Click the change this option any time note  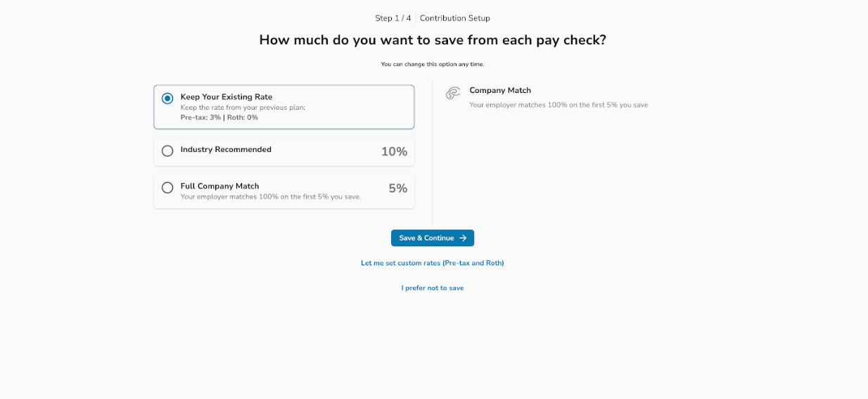[x=433, y=64]
